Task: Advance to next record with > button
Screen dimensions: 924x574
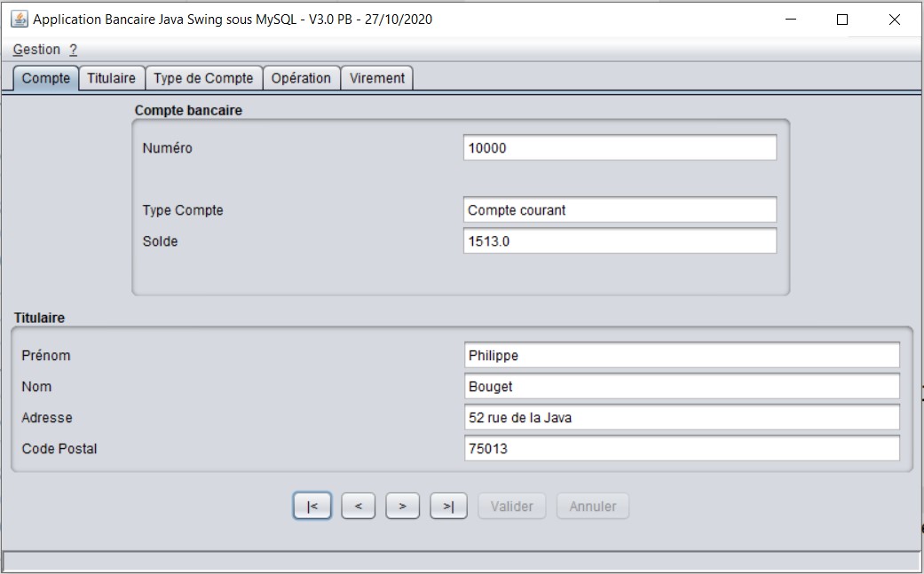Action: pyautogui.click(x=402, y=506)
